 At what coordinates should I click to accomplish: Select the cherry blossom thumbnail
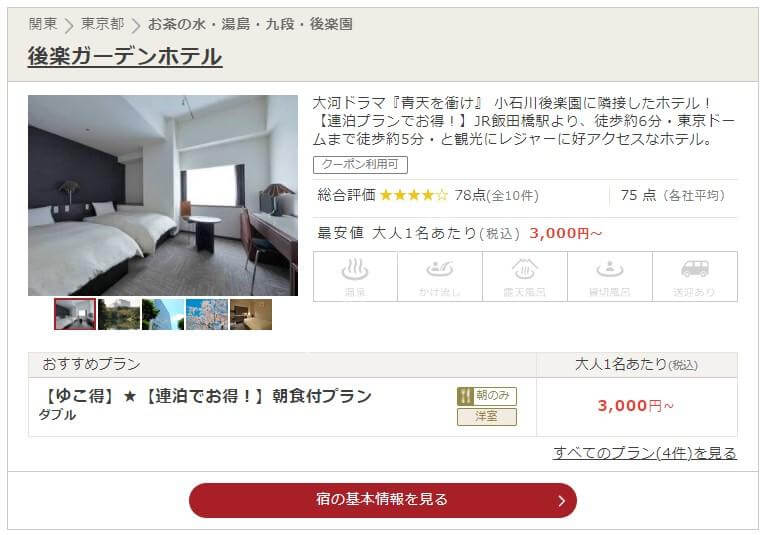pos(207,314)
